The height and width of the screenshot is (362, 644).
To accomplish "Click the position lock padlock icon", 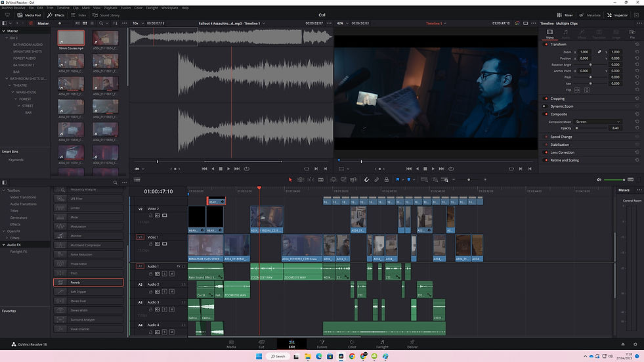I will point(387,179).
